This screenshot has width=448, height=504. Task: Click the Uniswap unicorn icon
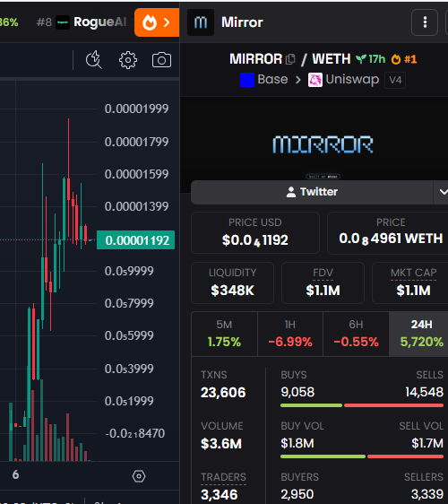[315, 80]
